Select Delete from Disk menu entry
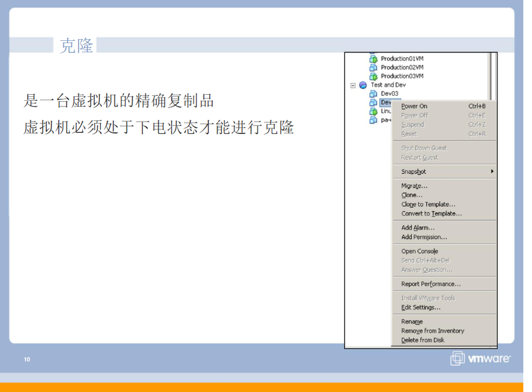 pyautogui.click(x=423, y=340)
